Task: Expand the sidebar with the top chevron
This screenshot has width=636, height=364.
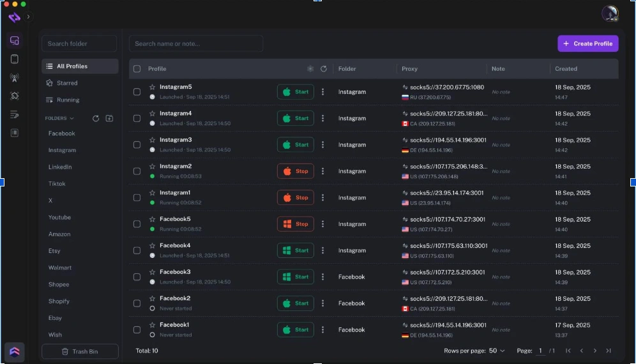Action: pyautogui.click(x=28, y=17)
